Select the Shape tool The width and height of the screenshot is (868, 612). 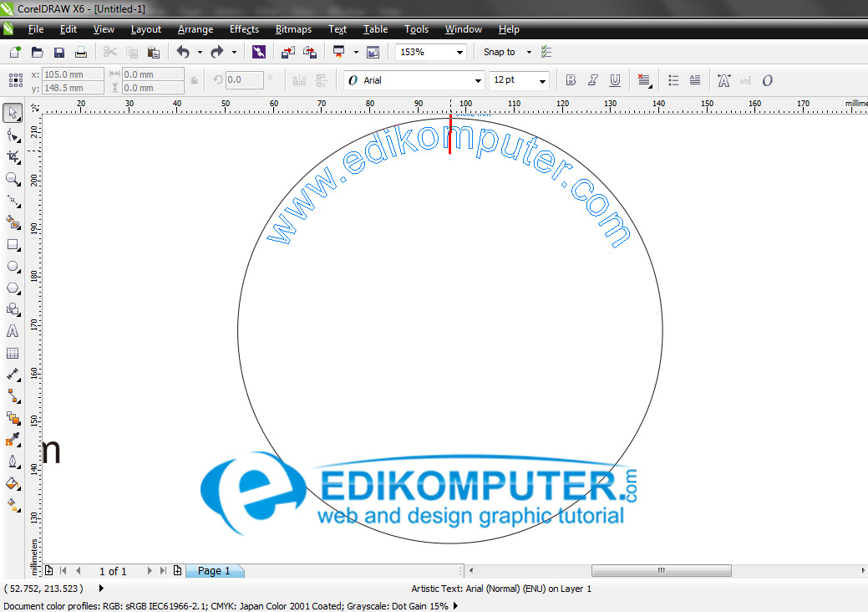[12, 135]
